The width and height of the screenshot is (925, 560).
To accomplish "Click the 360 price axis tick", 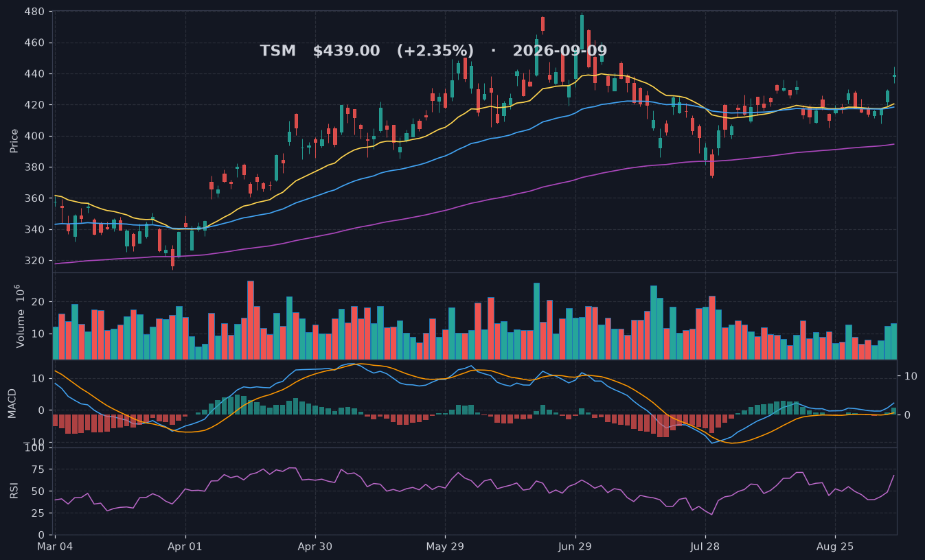I will pos(36,198).
